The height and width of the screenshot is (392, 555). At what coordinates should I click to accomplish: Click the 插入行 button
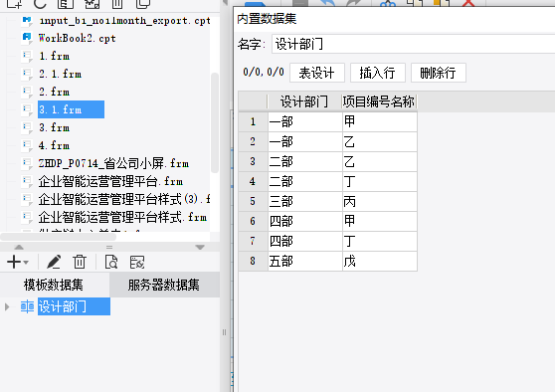click(378, 73)
